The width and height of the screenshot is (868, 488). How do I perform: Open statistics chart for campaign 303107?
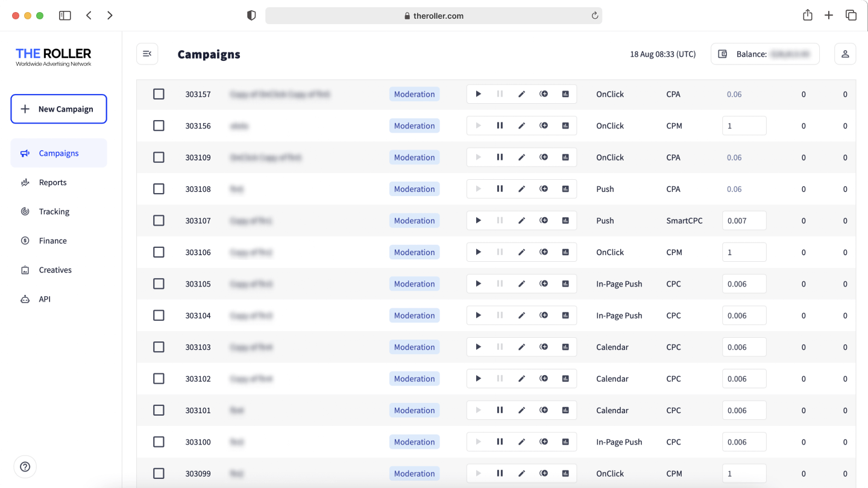565,220
